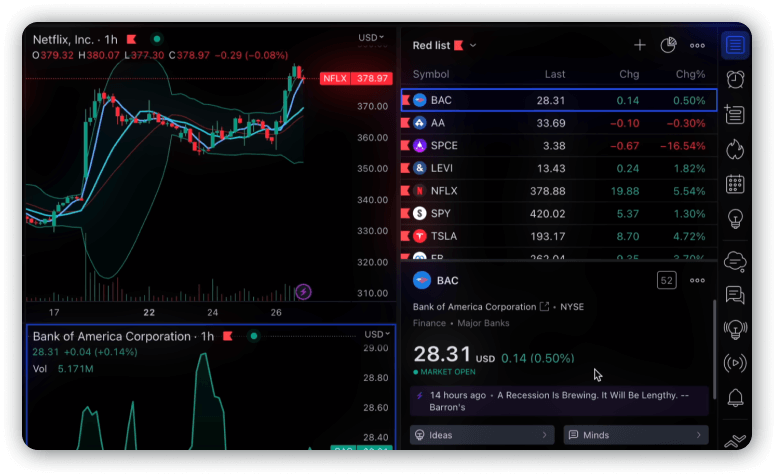
Task: Toggle the red flag on AA watchlist row
Action: tap(405, 123)
